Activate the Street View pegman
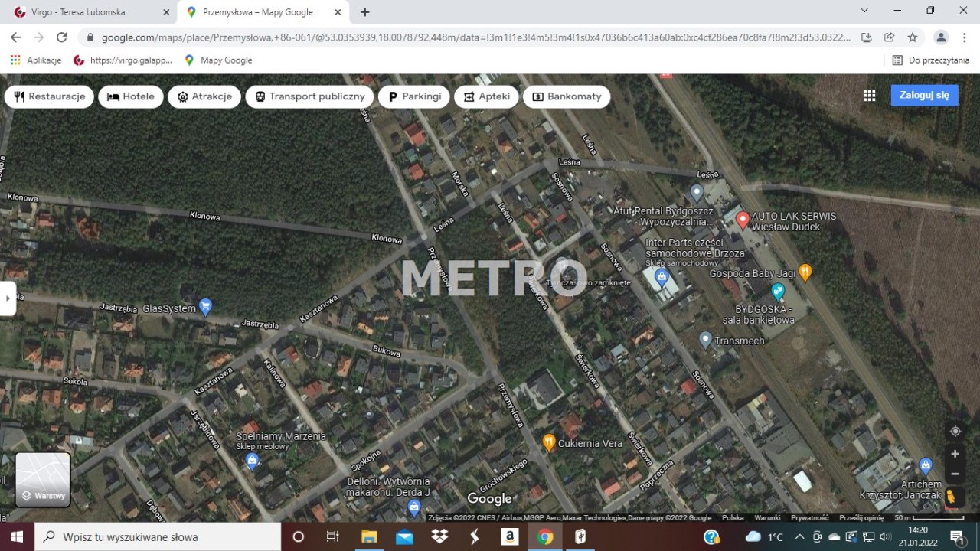Screen dimensions: 980x551 (x=952, y=497)
